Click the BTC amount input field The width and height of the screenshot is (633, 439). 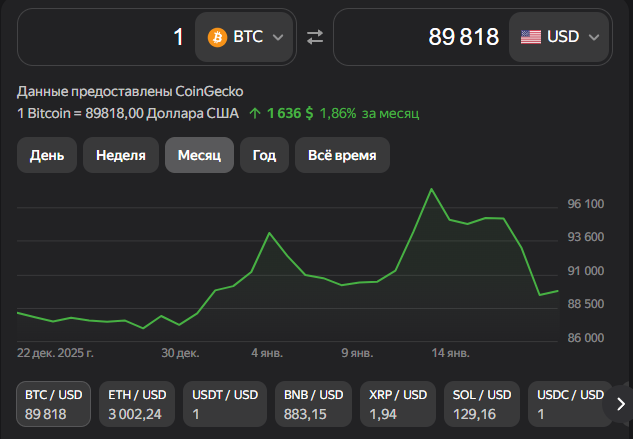coord(105,37)
